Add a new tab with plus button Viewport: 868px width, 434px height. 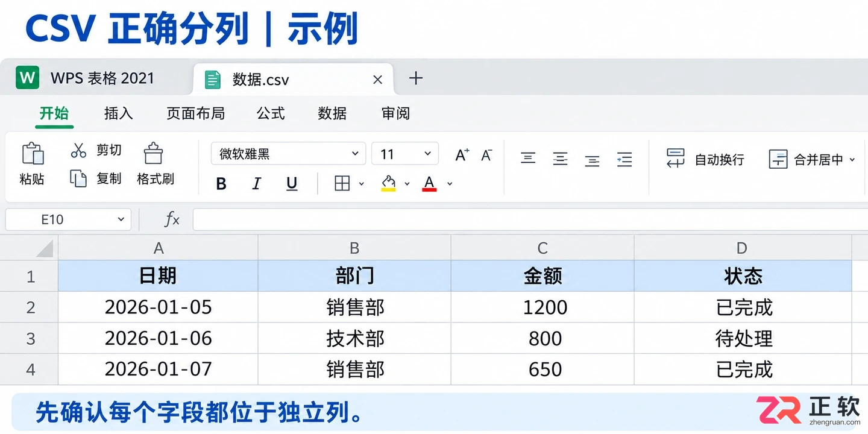[416, 78]
